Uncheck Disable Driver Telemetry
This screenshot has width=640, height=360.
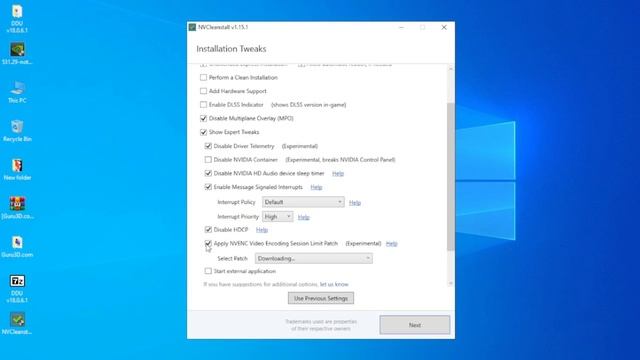point(208,146)
